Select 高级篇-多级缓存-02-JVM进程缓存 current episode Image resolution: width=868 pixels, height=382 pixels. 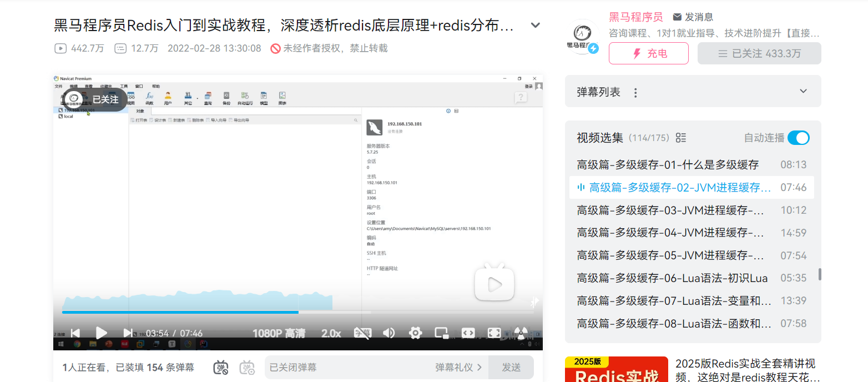[692, 188]
